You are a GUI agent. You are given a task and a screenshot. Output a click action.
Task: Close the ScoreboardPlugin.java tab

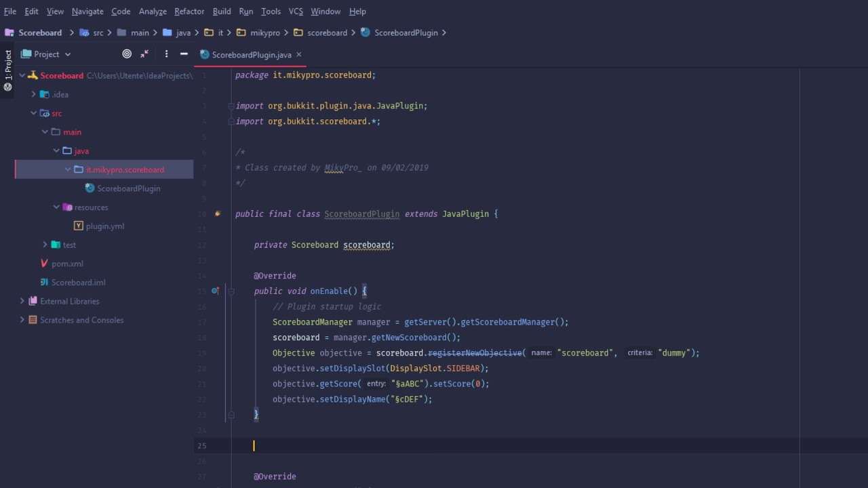299,55
